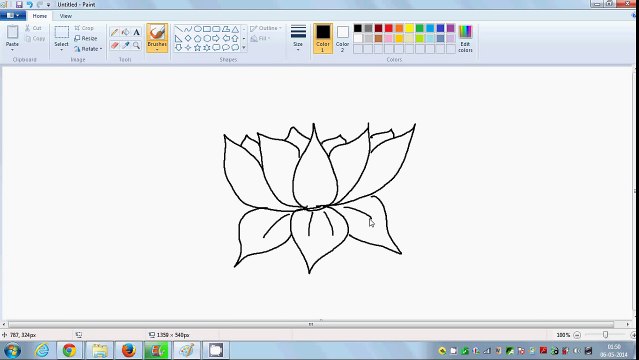Activate the Color 2 background selector
639x360 pixels.
pos(342,38)
